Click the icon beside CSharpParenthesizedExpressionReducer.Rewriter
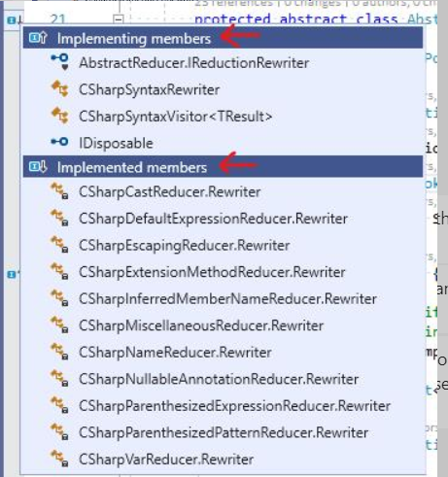Image resolution: width=448 pixels, height=477 pixels. click(60, 405)
